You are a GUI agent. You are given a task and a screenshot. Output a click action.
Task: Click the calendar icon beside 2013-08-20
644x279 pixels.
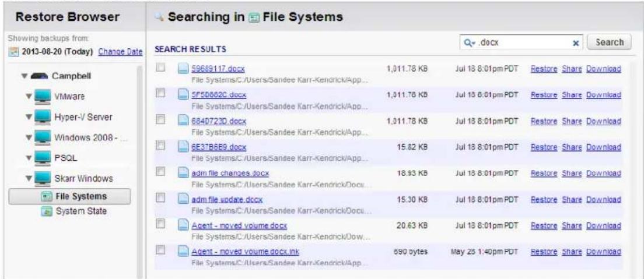(13, 52)
